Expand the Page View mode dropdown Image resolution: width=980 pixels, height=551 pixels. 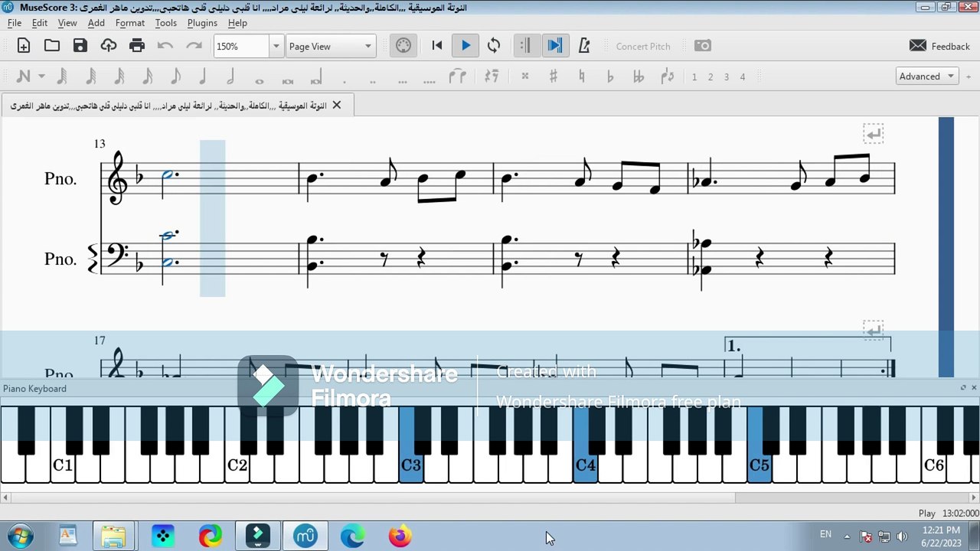pos(367,47)
